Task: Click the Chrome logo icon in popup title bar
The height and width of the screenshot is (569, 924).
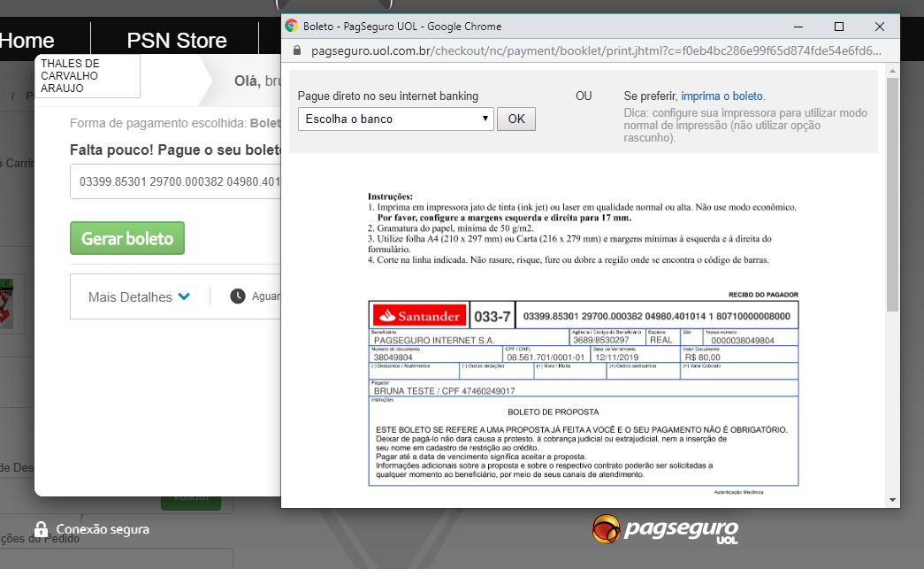Action: pyautogui.click(x=291, y=26)
